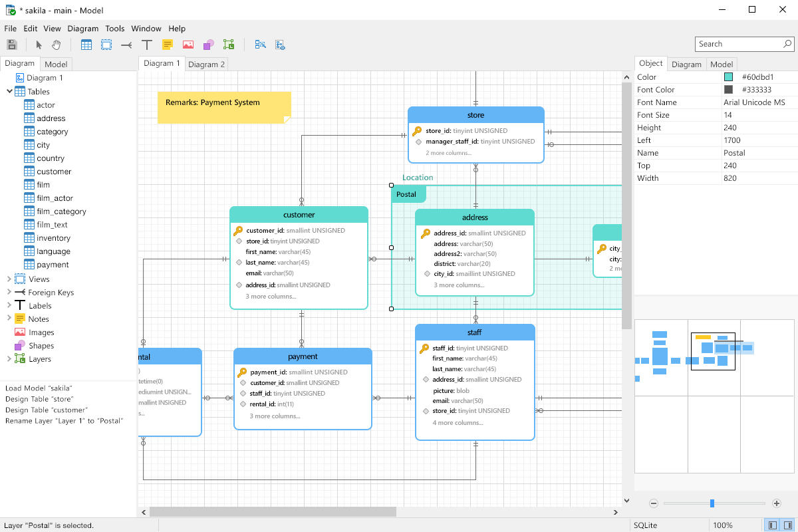Open the Help menu
This screenshot has height=532, width=798.
pos(177,29)
